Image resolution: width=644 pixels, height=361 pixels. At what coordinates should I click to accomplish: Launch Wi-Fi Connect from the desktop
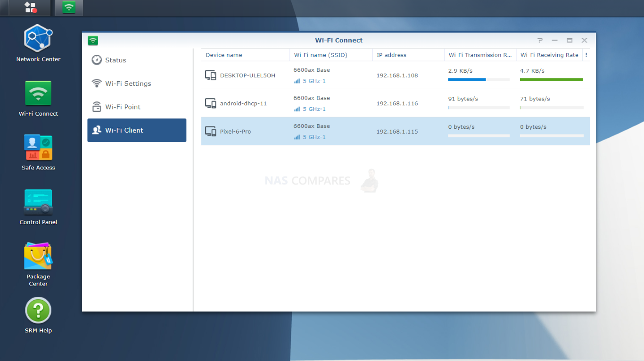38,99
